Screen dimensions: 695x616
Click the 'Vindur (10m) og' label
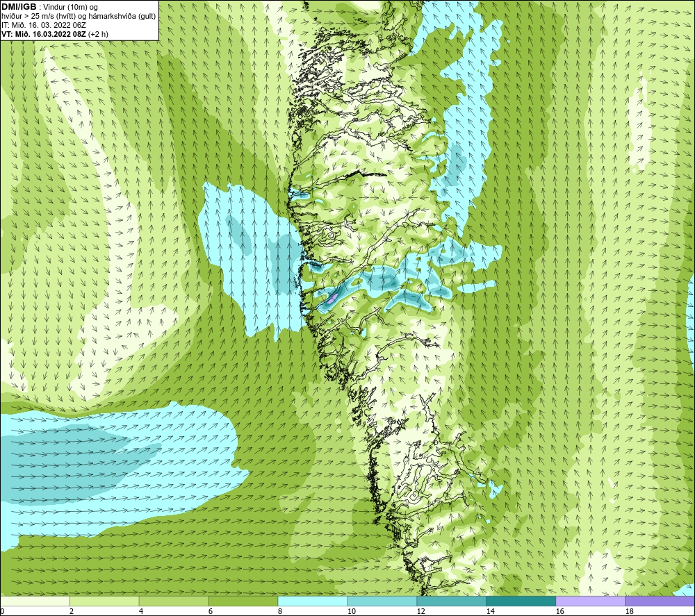pyautogui.click(x=71, y=7)
